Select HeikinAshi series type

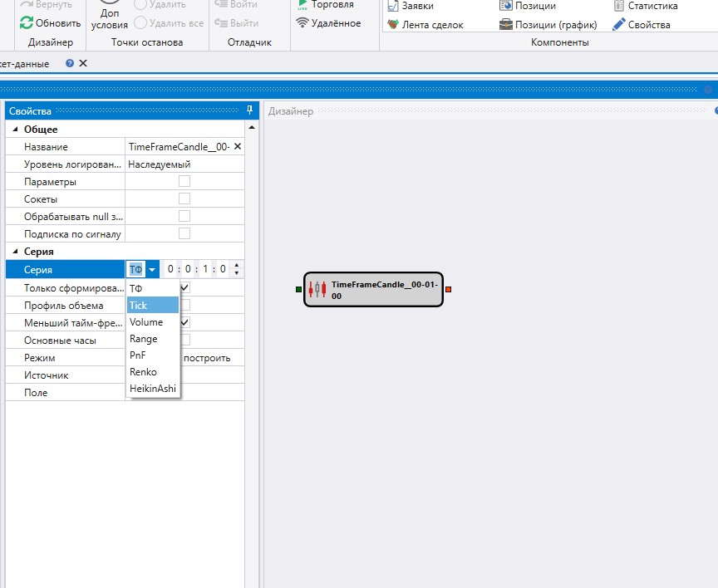pyautogui.click(x=152, y=389)
